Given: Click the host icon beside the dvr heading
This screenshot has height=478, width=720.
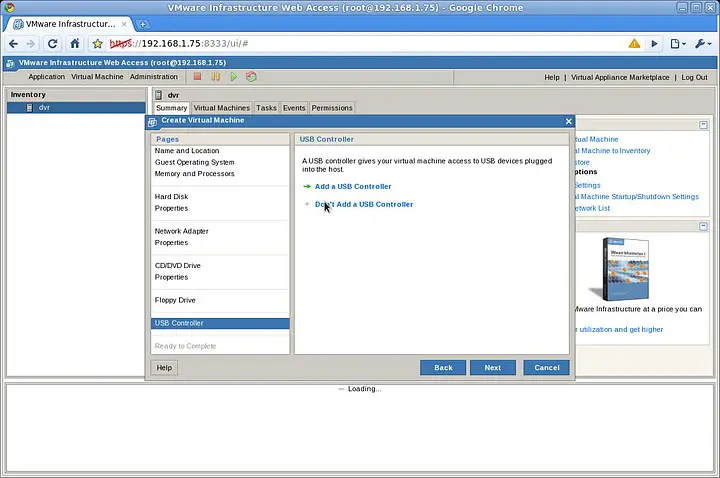Looking at the screenshot, I should 158,95.
